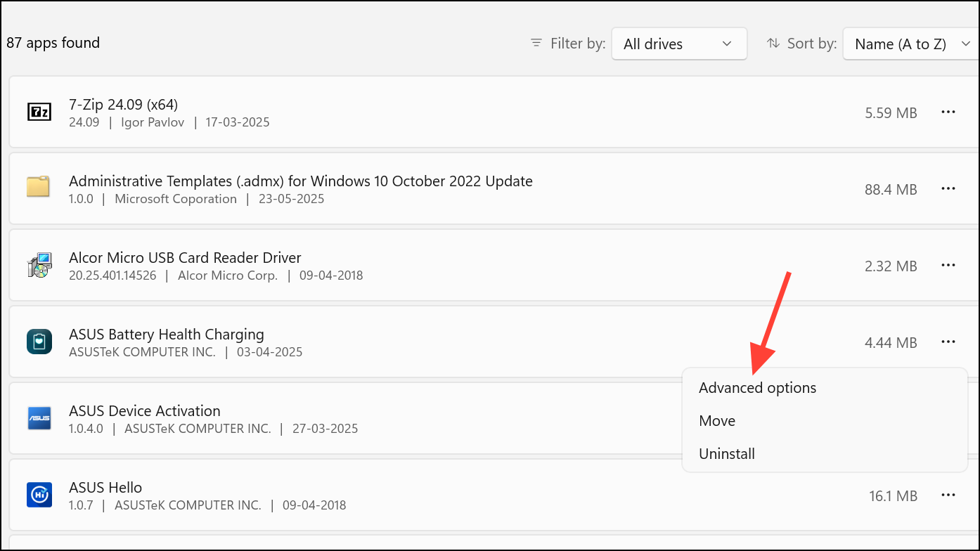Viewport: 980px width, 551px height.
Task: Open three-dot menu for 7-Zip
Action: coord(948,112)
